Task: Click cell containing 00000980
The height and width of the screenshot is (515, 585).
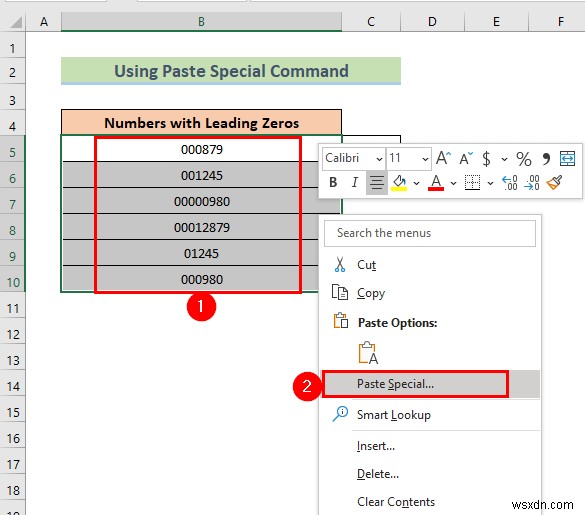Action: pyautogui.click(x=201, y=201)
